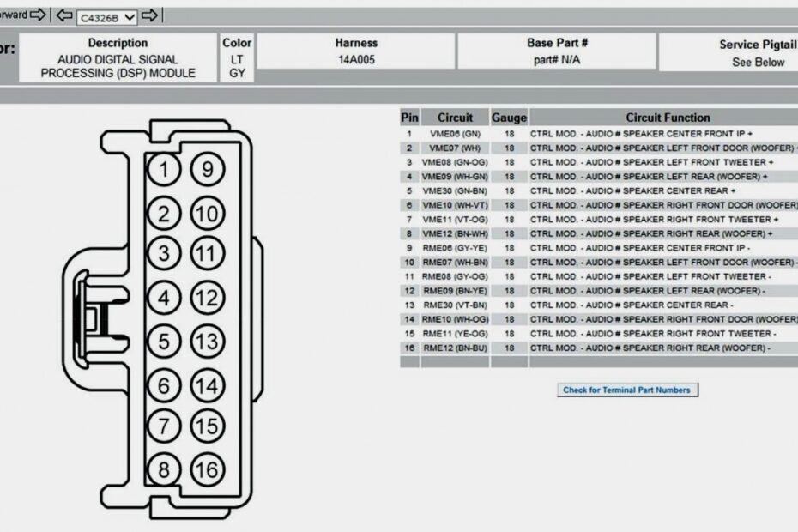
Task: Click the Service Pigtail See Below text
Action: [758, 63]
